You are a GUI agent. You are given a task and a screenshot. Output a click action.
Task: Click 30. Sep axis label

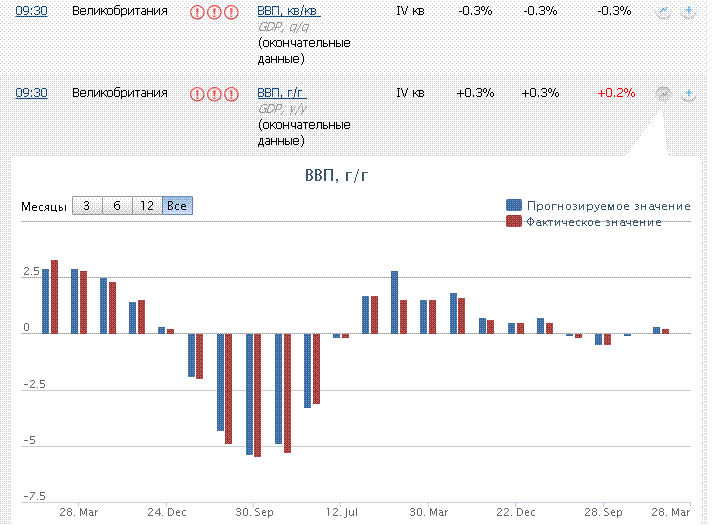[x=254, y=513]
